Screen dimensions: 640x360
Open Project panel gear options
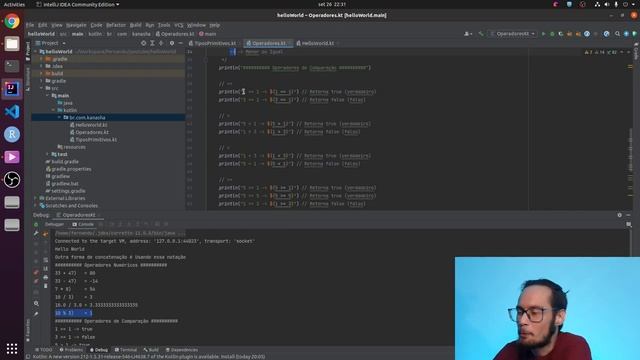coord(172,43)
